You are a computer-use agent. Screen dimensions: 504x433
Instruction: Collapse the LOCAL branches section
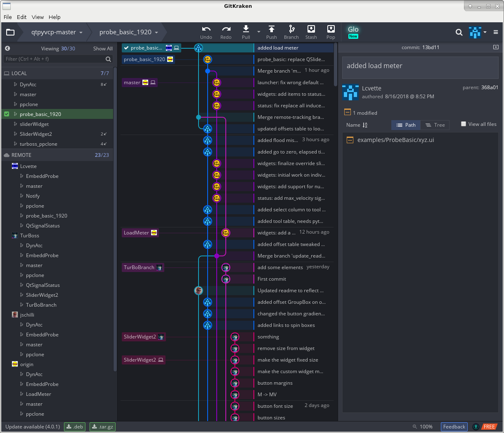pos(57,73)
